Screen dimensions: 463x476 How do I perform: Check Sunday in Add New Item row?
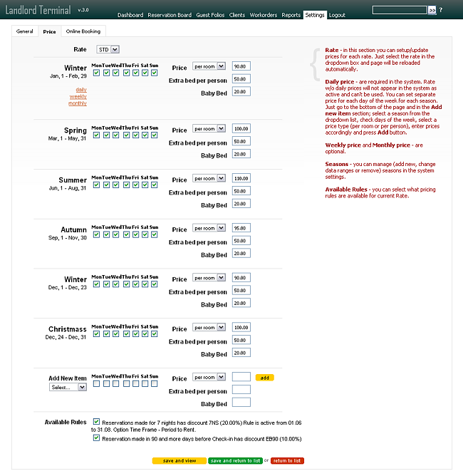154,383
